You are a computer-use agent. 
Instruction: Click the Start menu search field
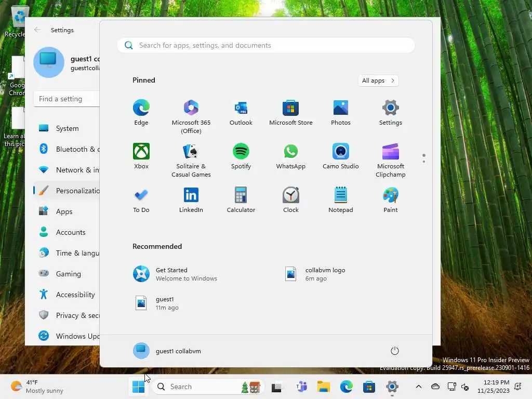[x=266, y=46]
